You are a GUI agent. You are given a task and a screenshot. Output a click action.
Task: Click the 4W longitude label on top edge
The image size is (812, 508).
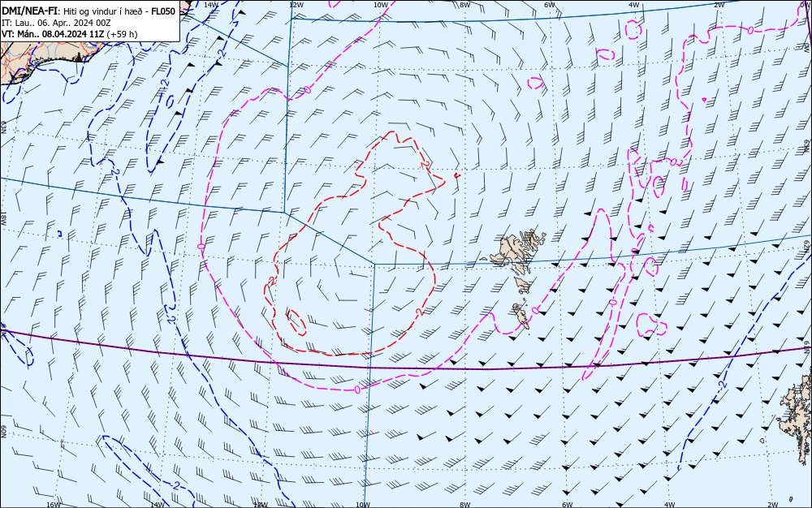coord(634,5)
